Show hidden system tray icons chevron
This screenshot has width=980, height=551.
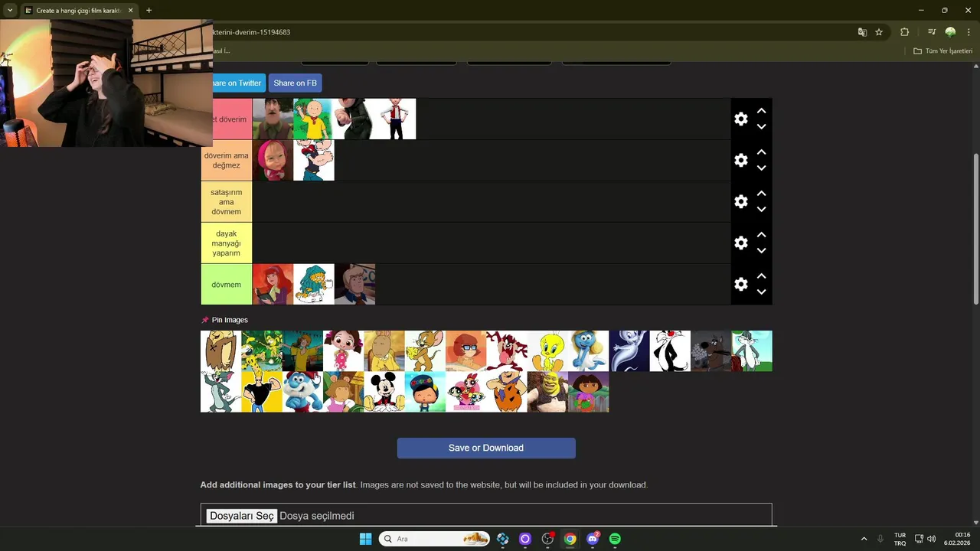point(864,539)
